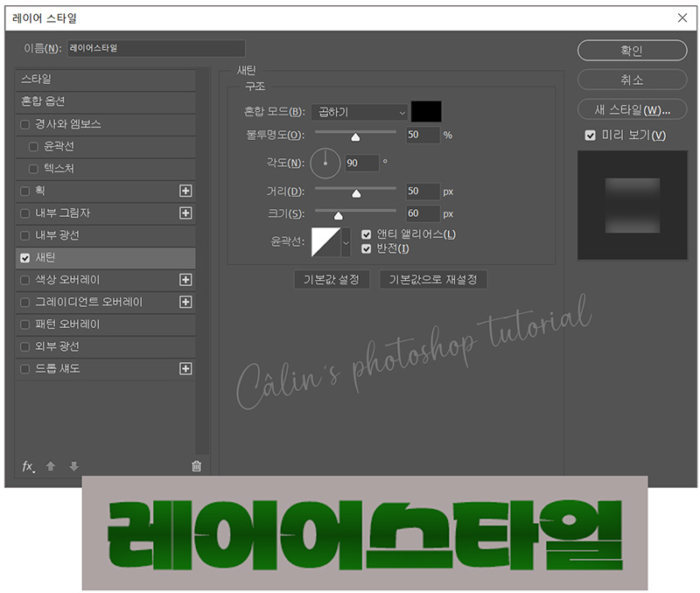Toggle the 앤티 앨리어스 checkbox

tap(367, 234)
